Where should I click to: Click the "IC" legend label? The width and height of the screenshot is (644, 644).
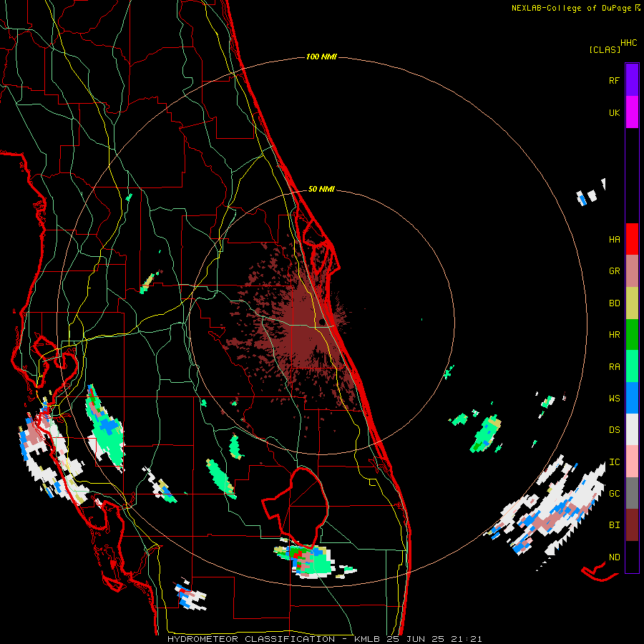614,462
